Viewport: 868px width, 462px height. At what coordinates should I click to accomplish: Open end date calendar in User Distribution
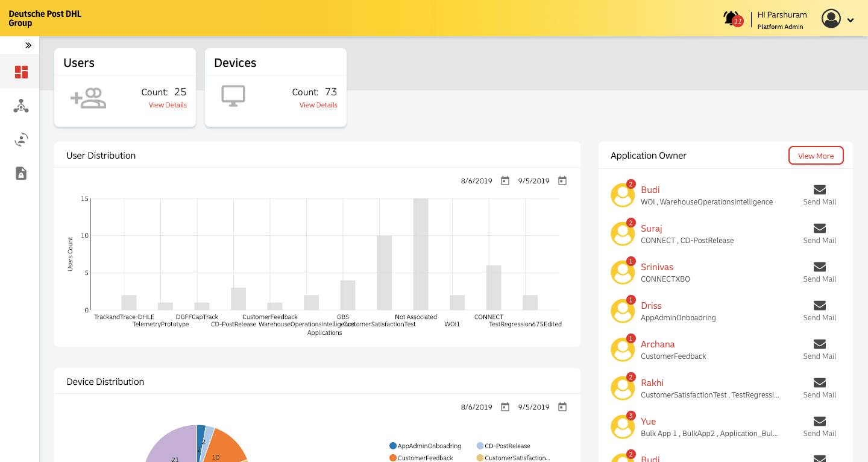(562, 181)
